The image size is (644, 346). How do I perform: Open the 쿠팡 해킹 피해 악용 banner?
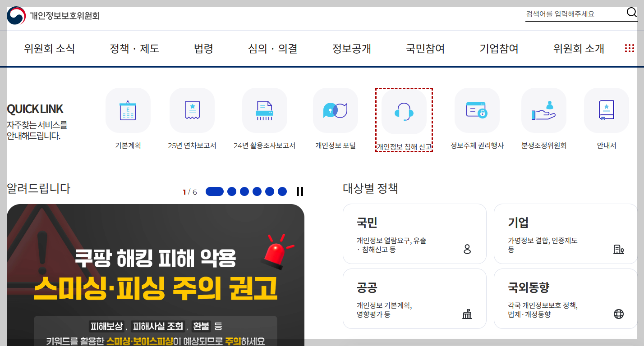[156, 275]
